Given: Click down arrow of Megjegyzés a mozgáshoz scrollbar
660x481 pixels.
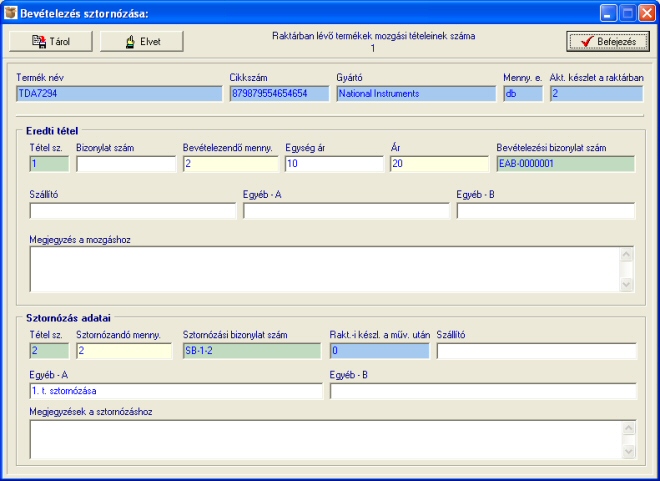Looking at the screenshot, I should pyautogui.click(x=626, y=284).
